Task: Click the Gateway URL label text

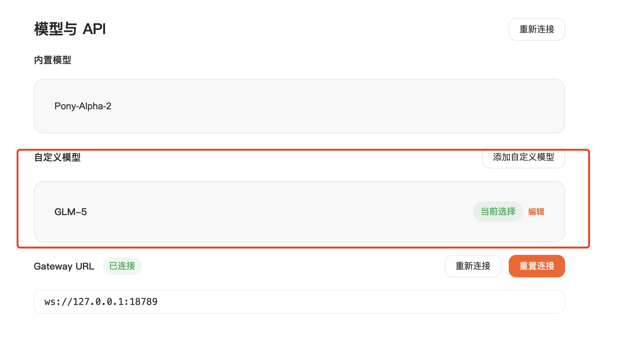Action: (x=64, y=266)
